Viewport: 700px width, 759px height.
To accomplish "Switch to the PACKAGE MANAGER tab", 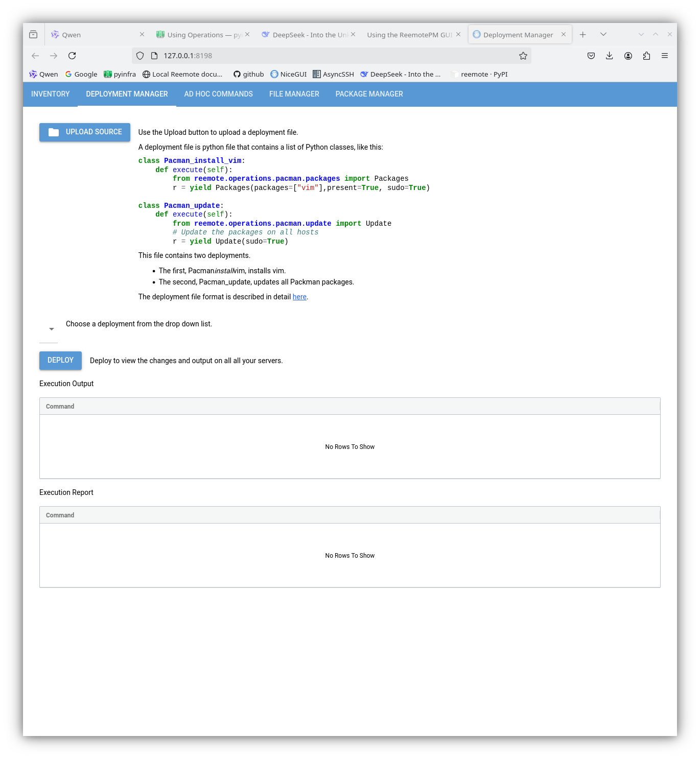I will [369, 94].
